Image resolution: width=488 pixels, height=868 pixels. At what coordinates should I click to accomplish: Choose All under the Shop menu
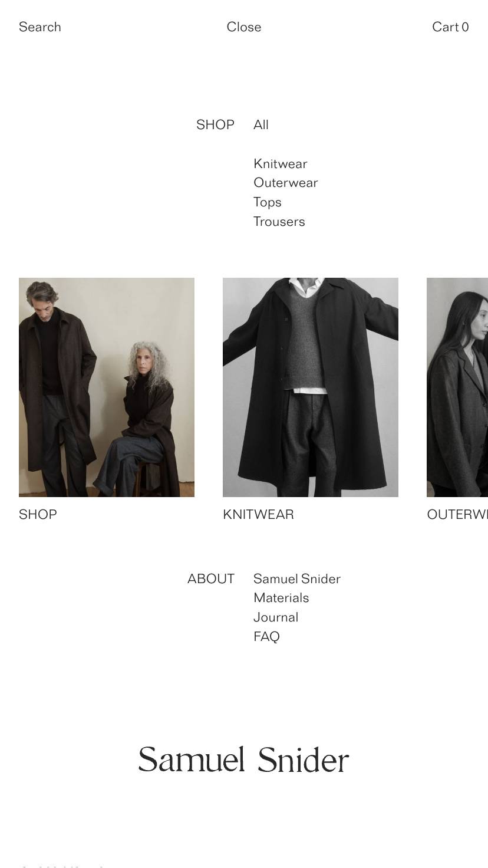tap(261, 125)
